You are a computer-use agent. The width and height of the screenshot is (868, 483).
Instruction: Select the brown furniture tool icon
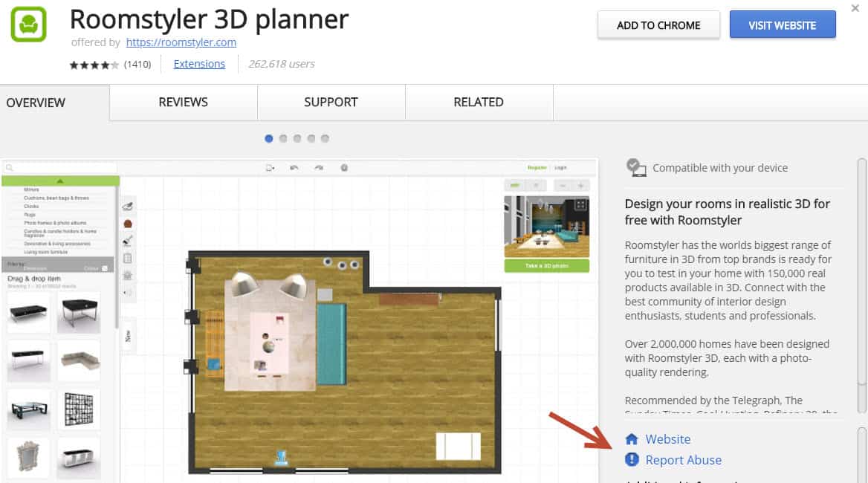(127, 224)
